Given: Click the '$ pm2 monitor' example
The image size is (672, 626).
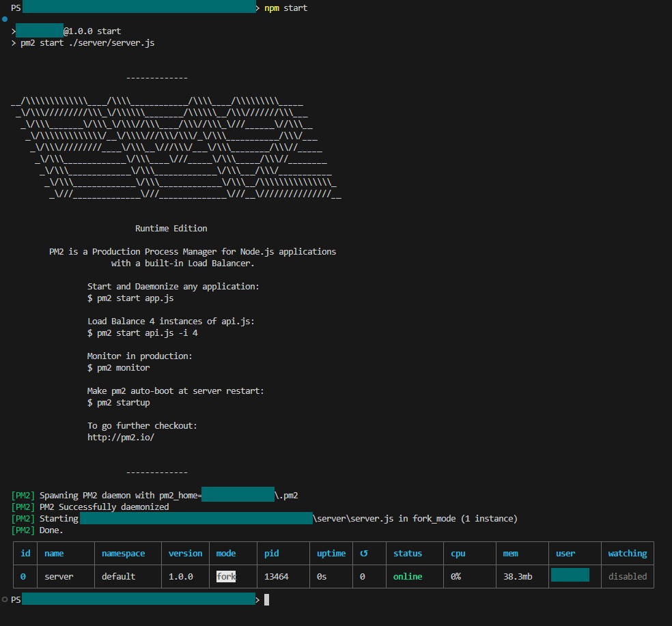Looking at the screenshot, I should point(118,367).
